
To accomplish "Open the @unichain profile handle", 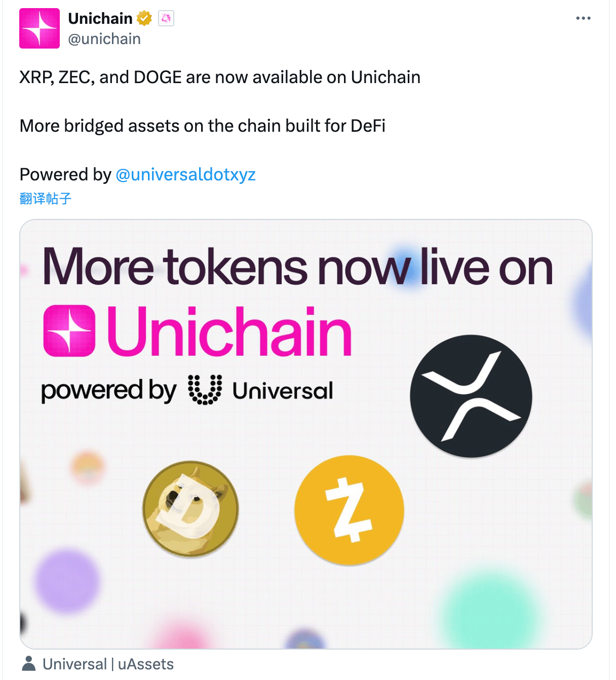I will 105,39.
